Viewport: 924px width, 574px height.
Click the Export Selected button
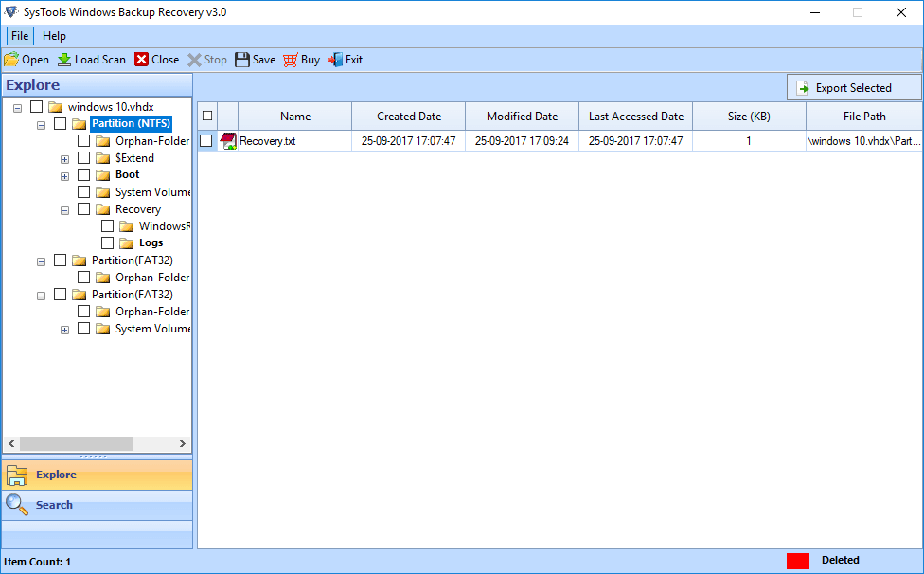click(854, 88)
